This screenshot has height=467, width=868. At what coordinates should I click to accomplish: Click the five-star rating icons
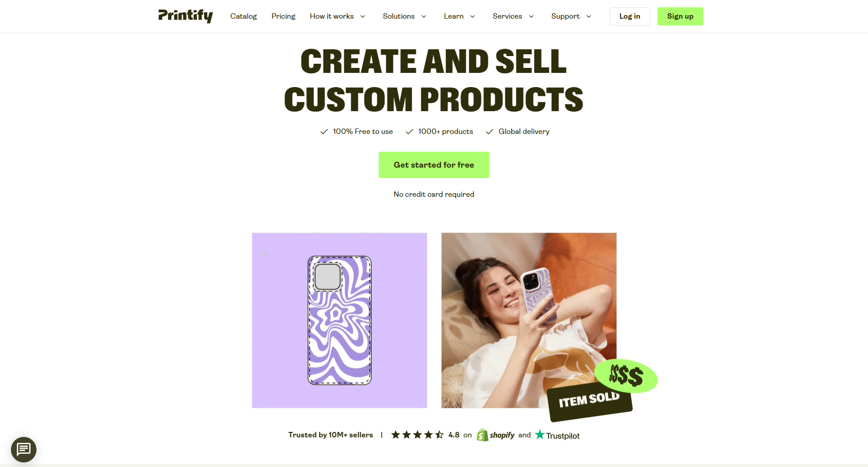coord(417,435)
